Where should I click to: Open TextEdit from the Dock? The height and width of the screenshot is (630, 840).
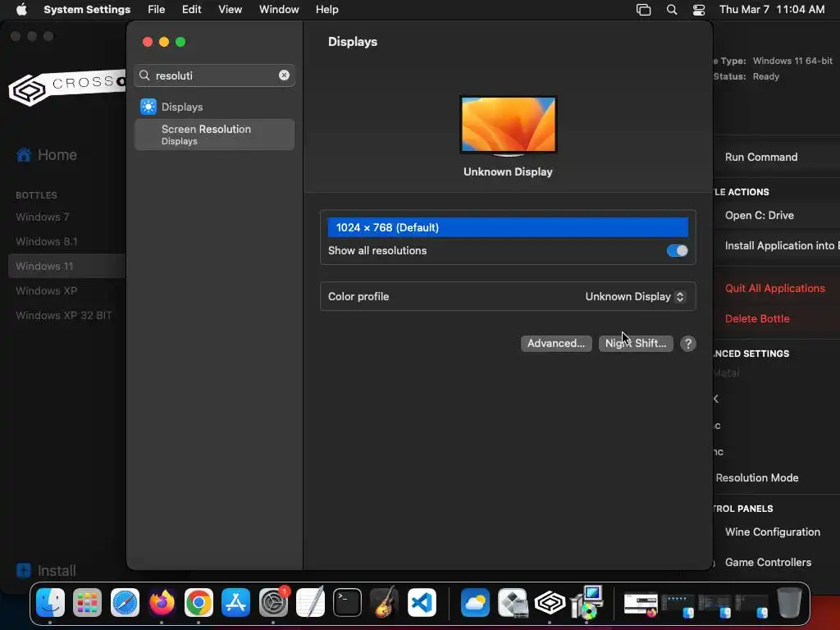tap(310, 603)
